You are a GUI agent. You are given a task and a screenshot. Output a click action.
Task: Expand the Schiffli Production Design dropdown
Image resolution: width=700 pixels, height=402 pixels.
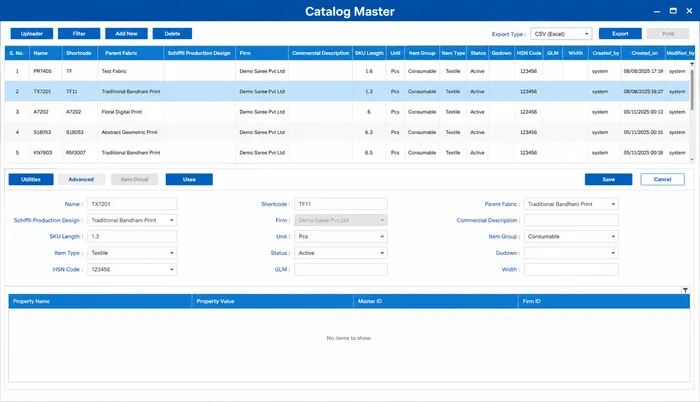[132, 220]
